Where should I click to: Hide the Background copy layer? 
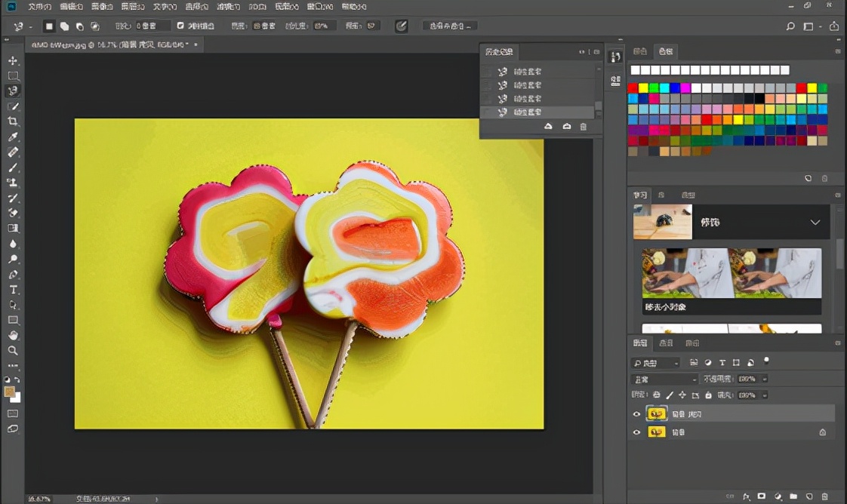636,414
